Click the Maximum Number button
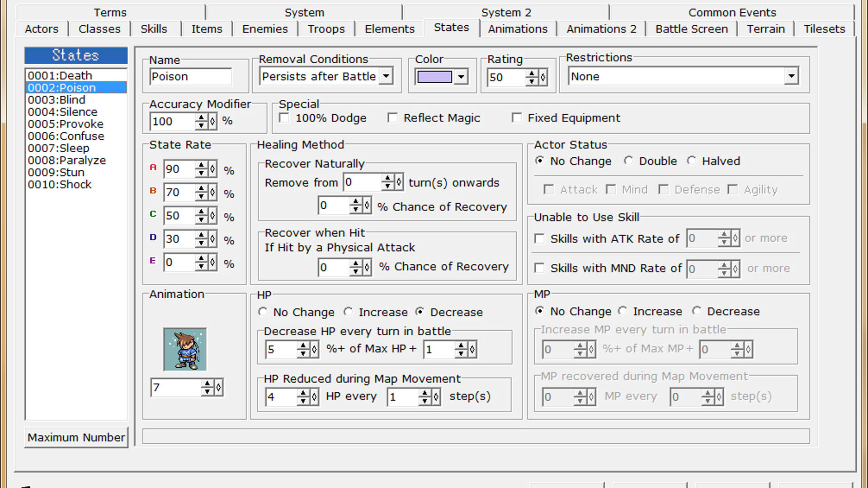Viewport: 868px width, 488px height. [x=76, y=437]
